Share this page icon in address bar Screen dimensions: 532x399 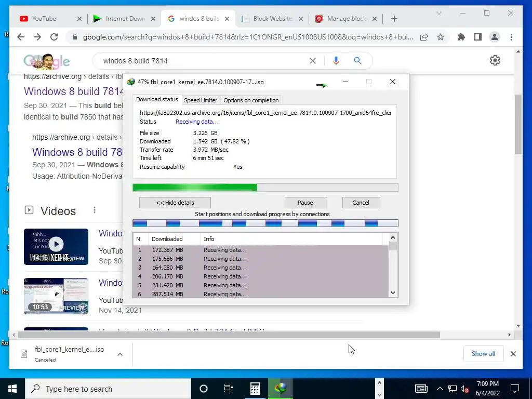[424, 37]
